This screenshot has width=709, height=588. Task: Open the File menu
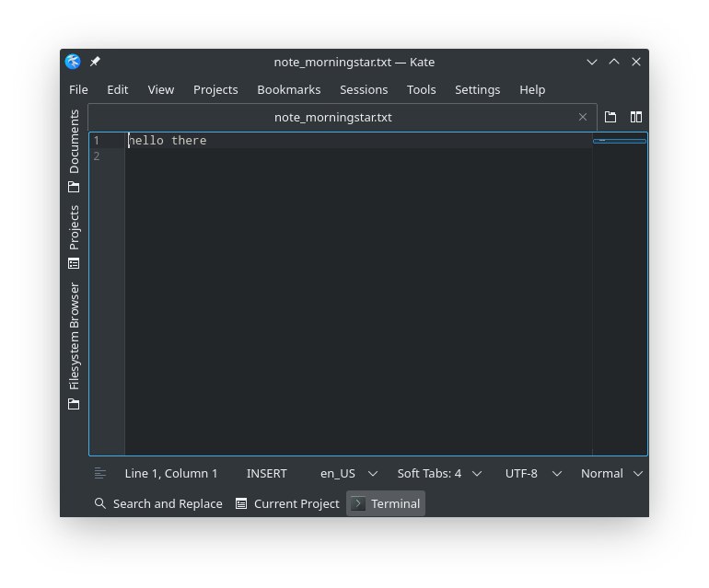(78, 89)
